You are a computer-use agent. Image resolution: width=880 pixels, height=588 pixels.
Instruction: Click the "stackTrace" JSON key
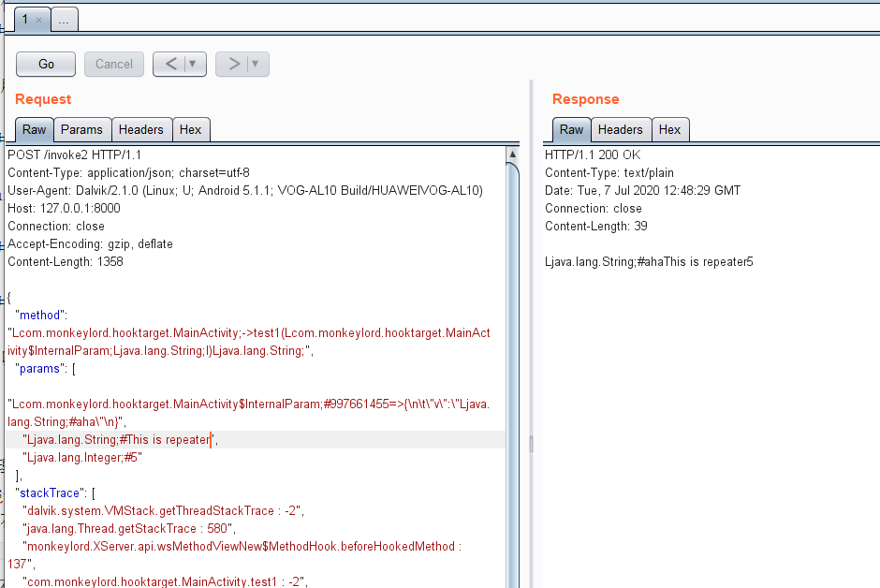[50, 493]
